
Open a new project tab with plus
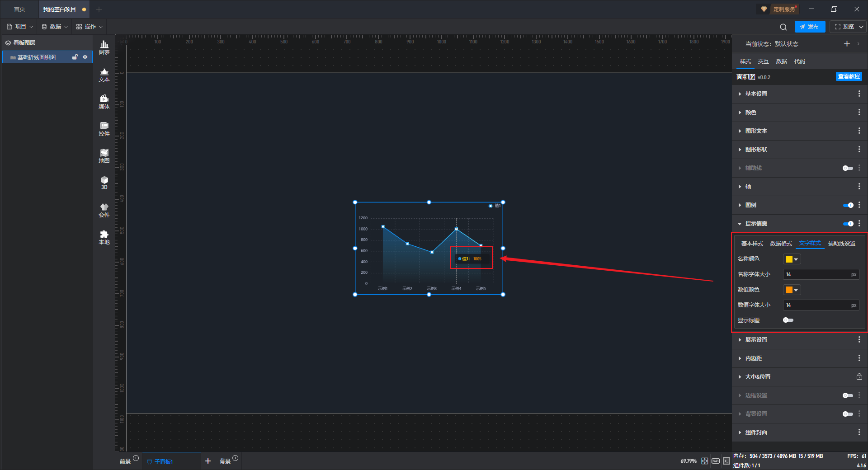coord(99,9)
